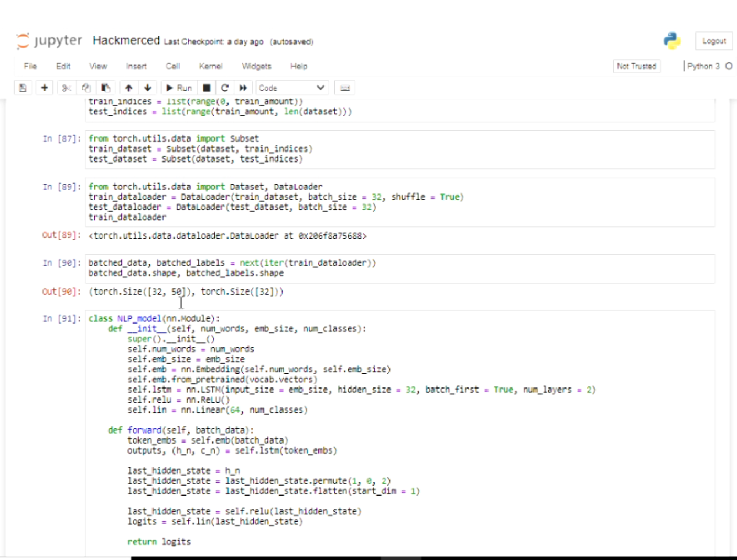
Task: Click the 'self.lstm = nn.LSTM' line
Action: 361,390
